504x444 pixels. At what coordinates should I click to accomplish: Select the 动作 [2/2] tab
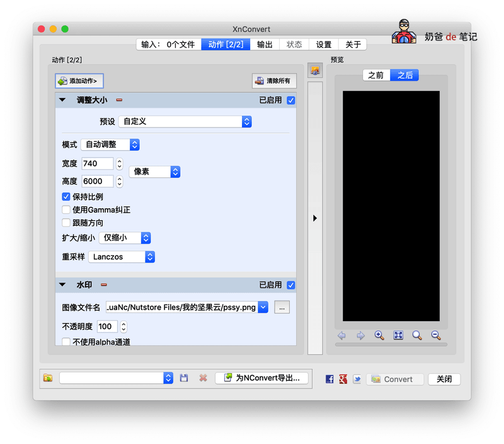tap(226, 44)
